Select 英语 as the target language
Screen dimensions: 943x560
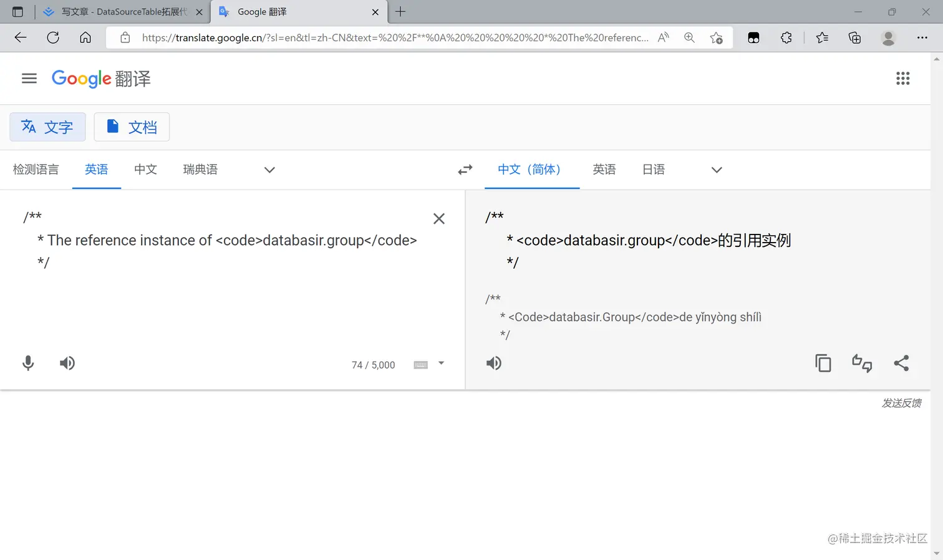pyautogui.click(x=604, y=170)
